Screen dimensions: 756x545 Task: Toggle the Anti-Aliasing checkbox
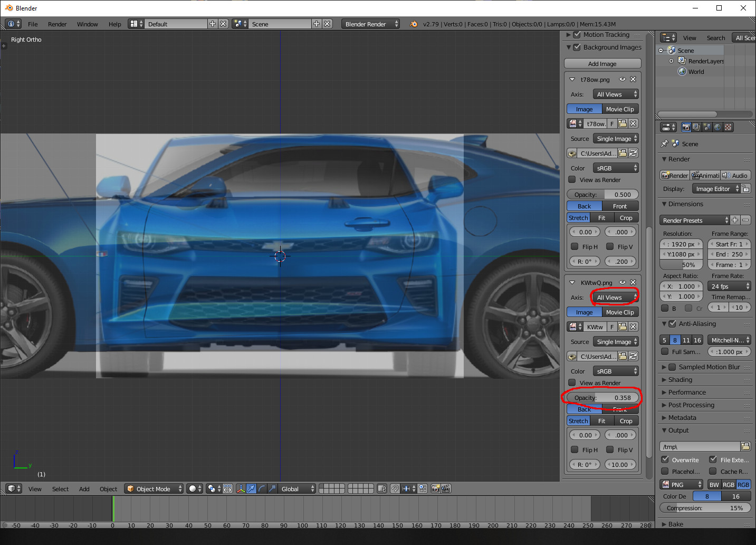pyautogui.click(x=672, y=323)
